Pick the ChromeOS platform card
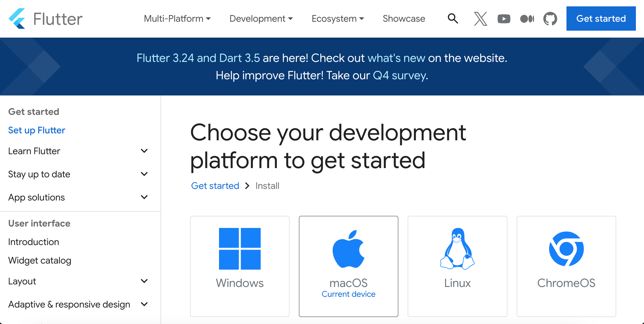Viewport: 644px width, 324px height. 566,266
